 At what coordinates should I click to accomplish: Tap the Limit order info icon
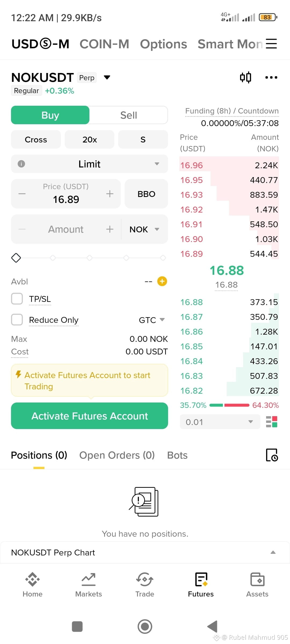21,164
